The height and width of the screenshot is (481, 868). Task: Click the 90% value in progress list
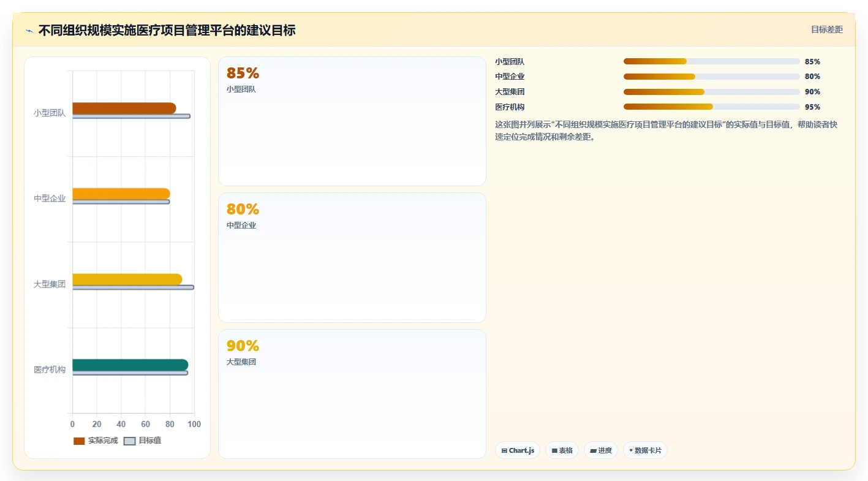pos(812,92)
